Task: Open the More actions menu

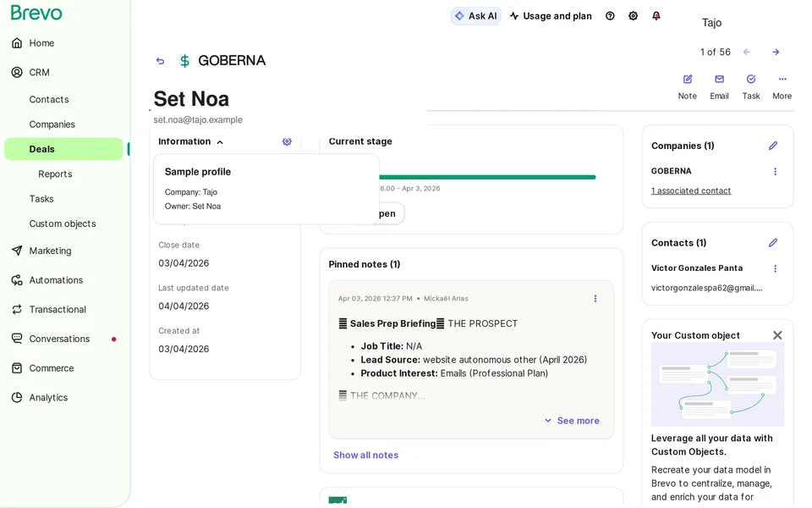Action: (x=782, y=86)
